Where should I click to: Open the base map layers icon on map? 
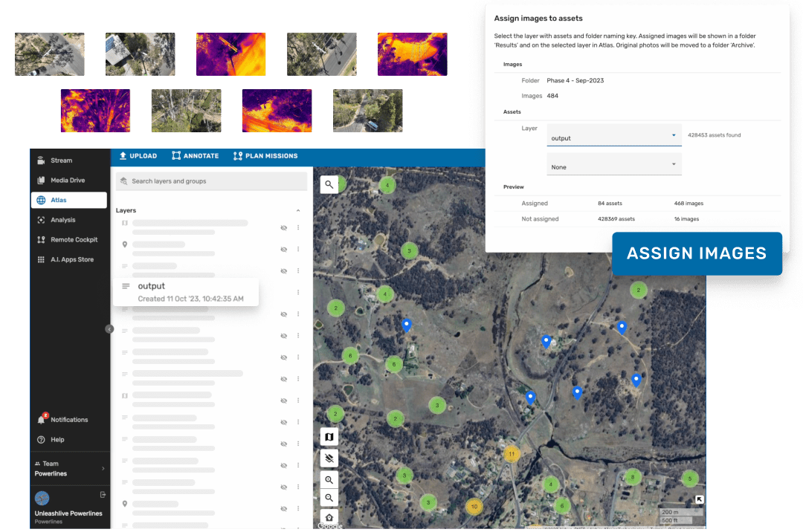(329, 436)
